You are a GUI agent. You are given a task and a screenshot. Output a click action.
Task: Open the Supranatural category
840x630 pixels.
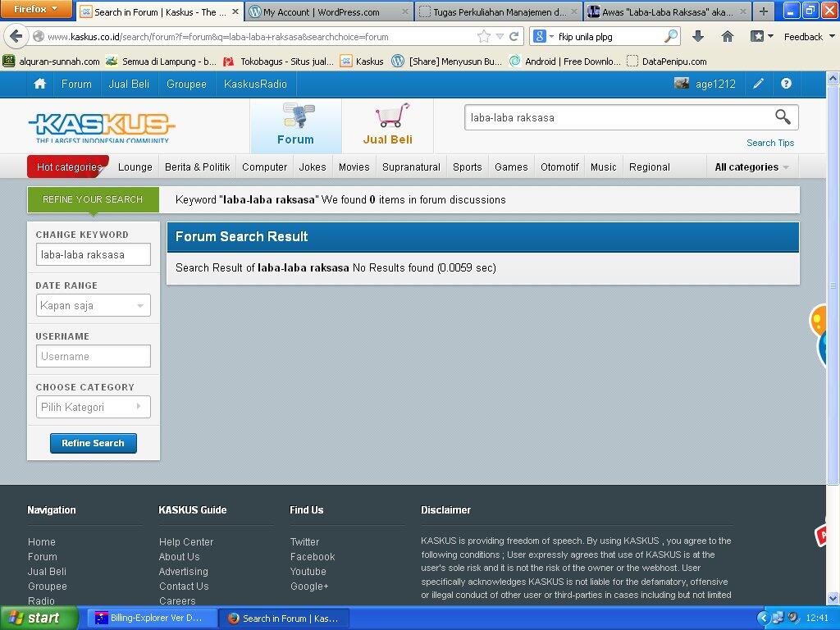(411, 167)
